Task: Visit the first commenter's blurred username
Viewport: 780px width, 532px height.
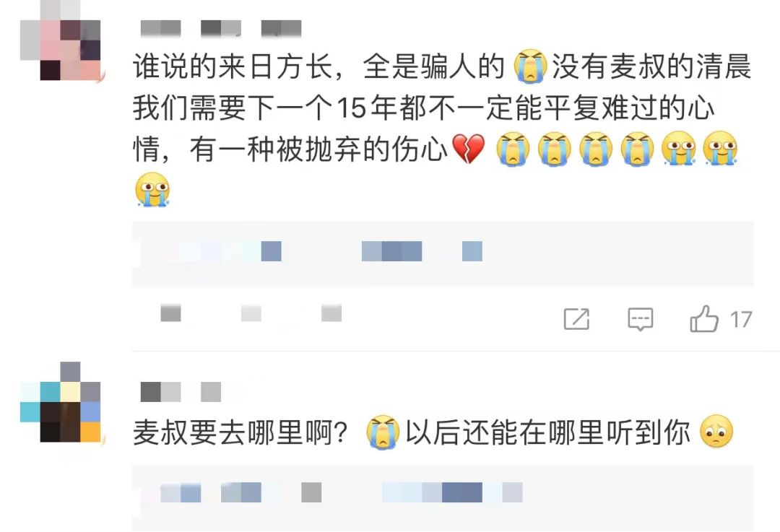Action: click(x=221, y=28)
